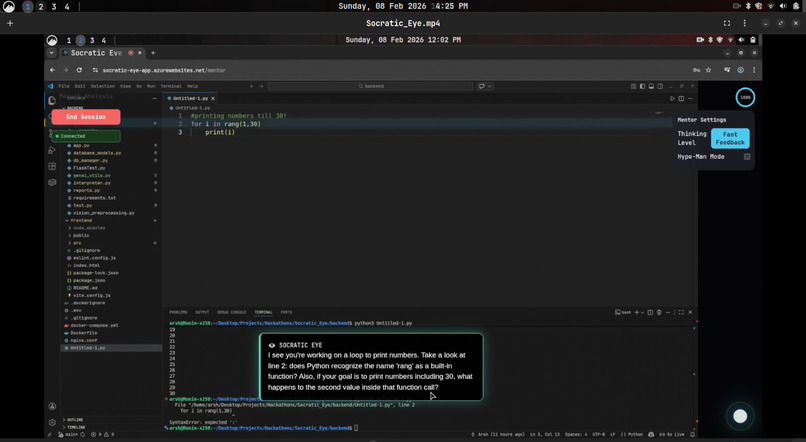Enable the Hype-Man Mode checkbox

coord(747,157)
